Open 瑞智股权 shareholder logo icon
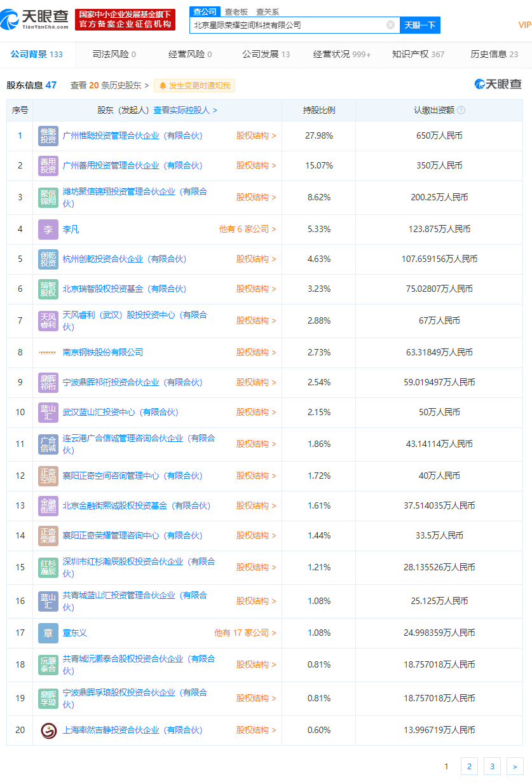The image size is (532, 782). pyautogui.click(x=48, y=289)
